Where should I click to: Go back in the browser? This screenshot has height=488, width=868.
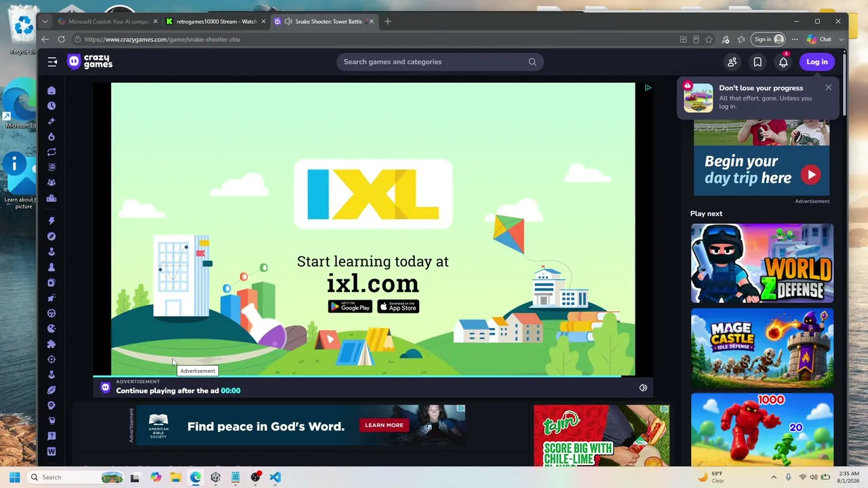(x=45, y=39)
